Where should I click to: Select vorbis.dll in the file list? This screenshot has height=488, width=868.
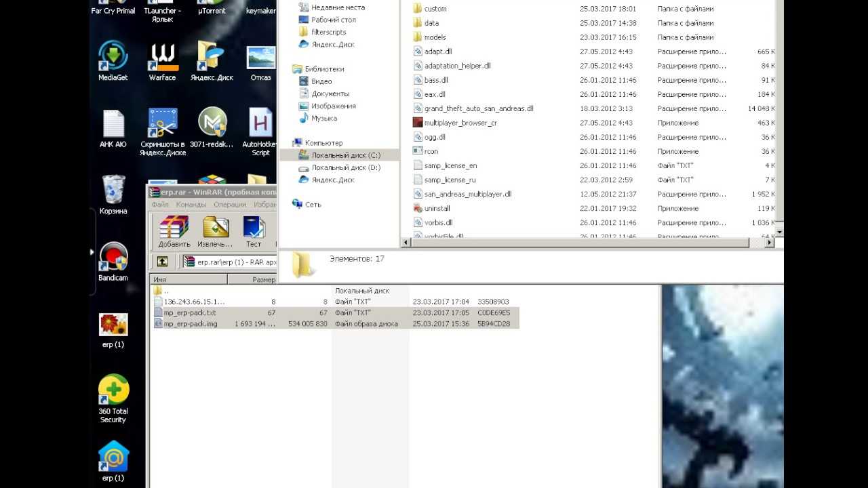[x=433, y=222]
